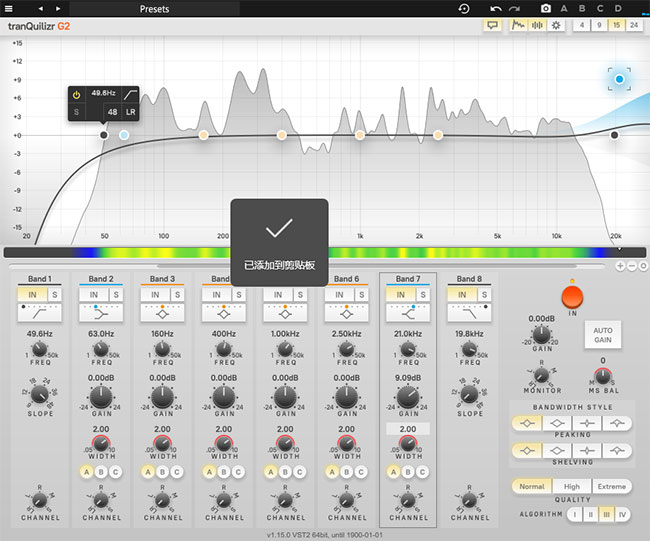Select snapshot slot A
Viewport: 650px width, 541px height.
(x=564, y=8)
